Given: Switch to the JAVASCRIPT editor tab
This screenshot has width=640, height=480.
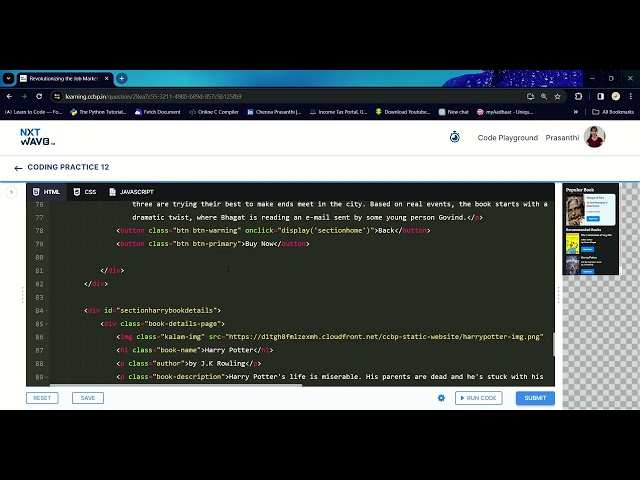Looking at the screenshot, I should pyautogui.click(x=132, y=192).
